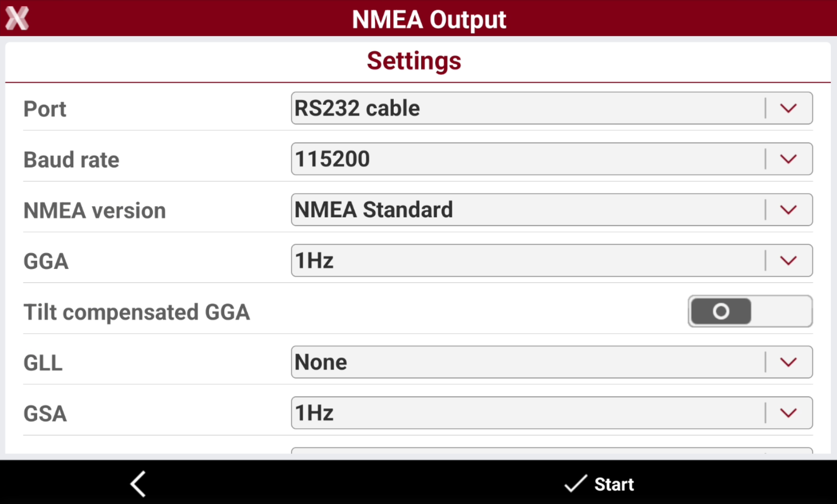Open the RS232 cable port dropdown
This screenshot has height=504, width=837.
click(552, 108)
